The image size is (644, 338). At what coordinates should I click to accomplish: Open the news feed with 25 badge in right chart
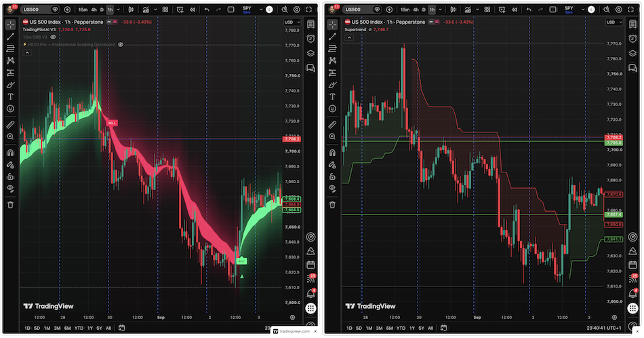coord(632,279)
